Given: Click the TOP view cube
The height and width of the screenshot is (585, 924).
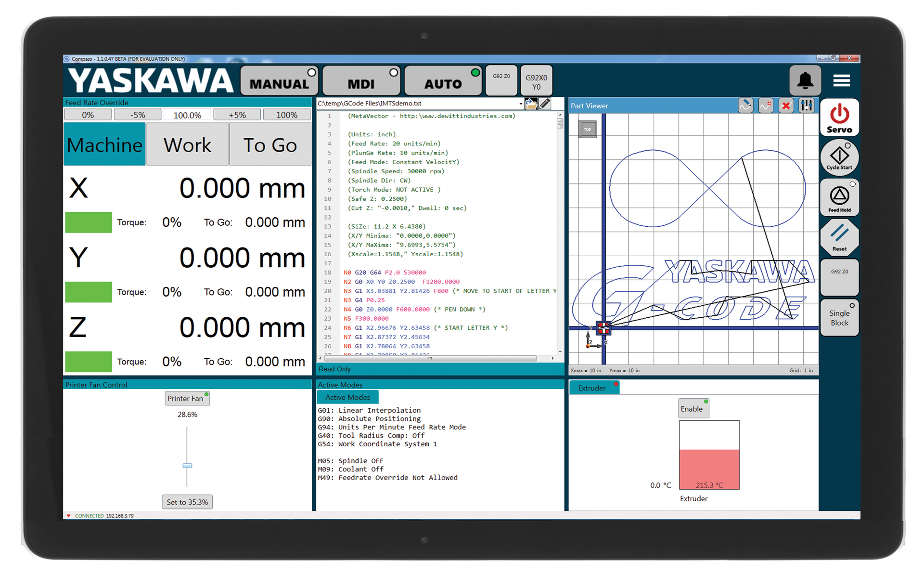Looking at the screenshot, I should tap(587, 130).
